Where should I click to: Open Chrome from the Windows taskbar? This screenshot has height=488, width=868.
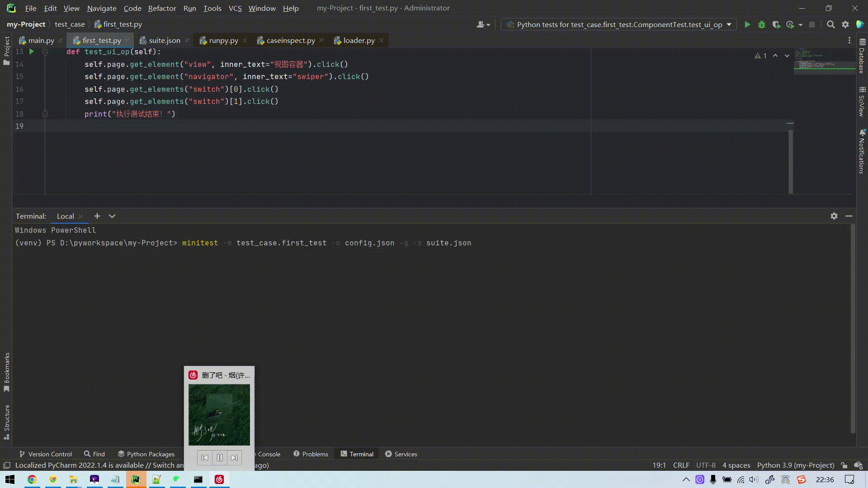click(32, 479)
